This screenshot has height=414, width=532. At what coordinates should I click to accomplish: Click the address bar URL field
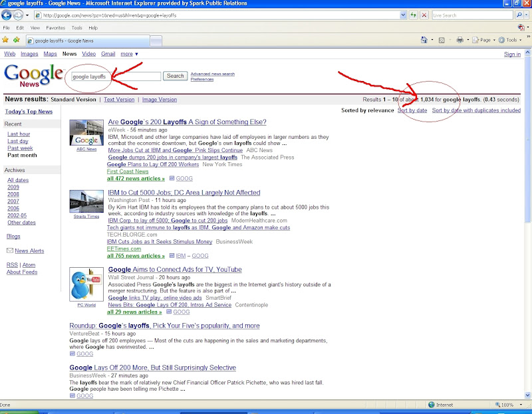pos(217,15)
